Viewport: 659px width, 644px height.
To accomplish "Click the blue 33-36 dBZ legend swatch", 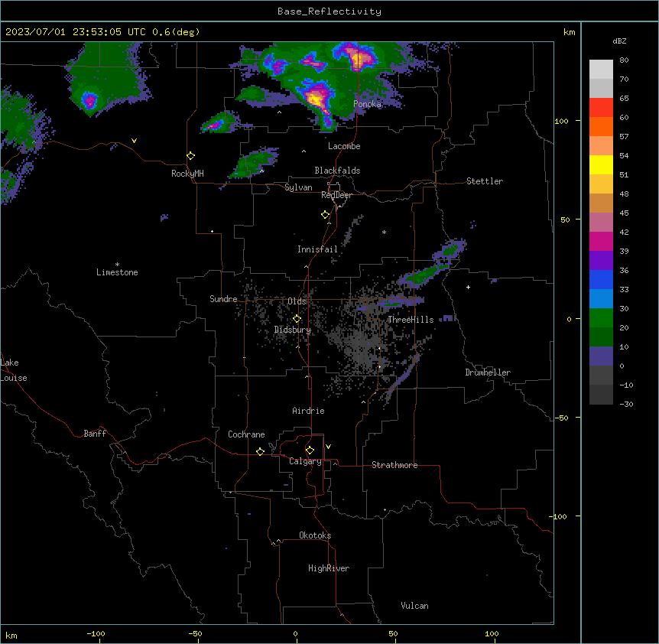I will [601, 279].
